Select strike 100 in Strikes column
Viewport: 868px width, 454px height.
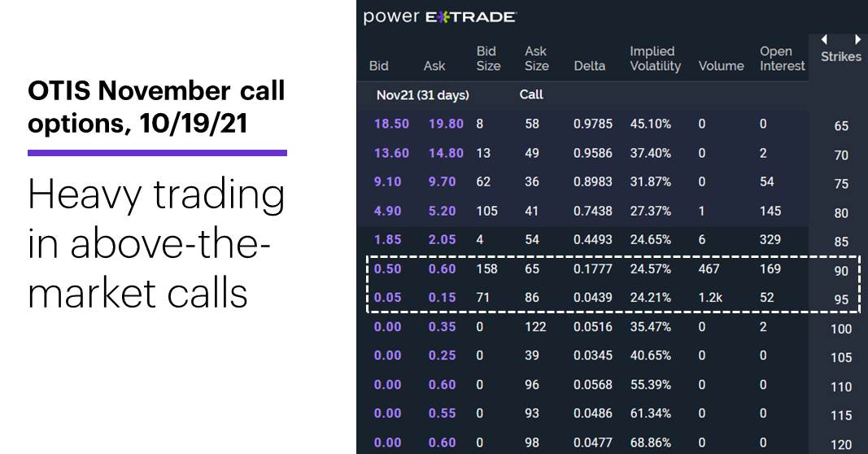pos(841,329)
